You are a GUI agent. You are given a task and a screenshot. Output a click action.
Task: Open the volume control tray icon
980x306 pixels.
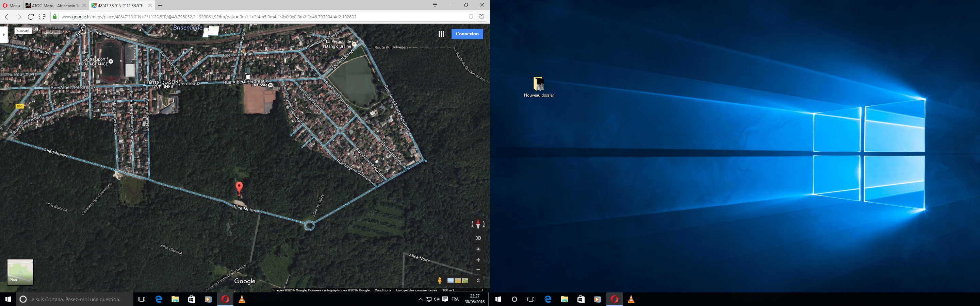pyautogui.click(x=436, y=299)
